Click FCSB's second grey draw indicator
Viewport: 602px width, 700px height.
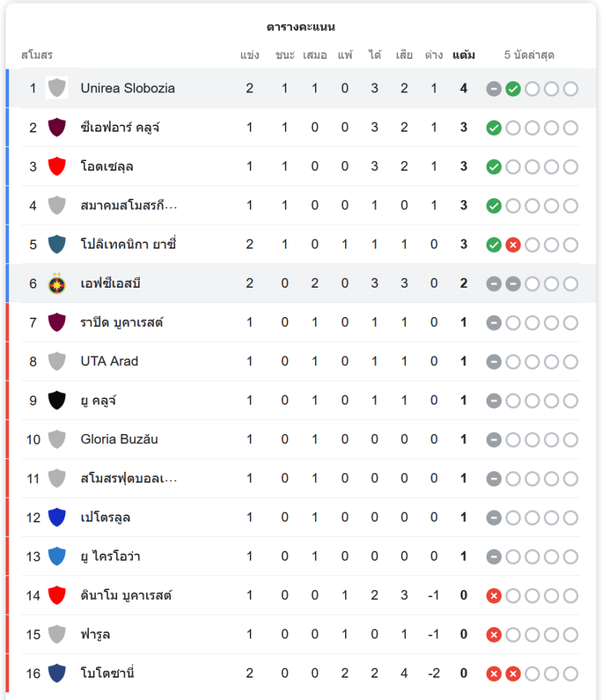(513, 283)
